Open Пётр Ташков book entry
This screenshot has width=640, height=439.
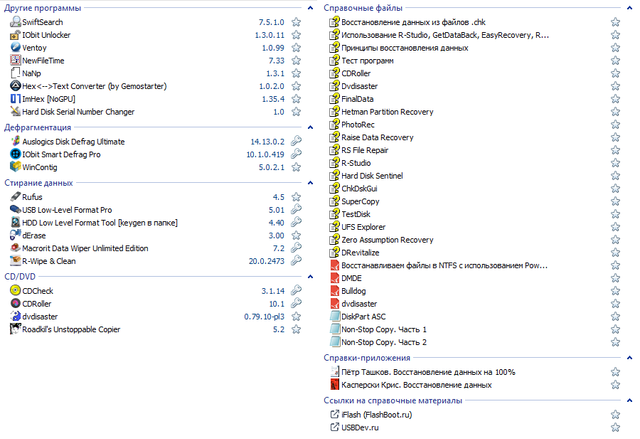[428, 372]
